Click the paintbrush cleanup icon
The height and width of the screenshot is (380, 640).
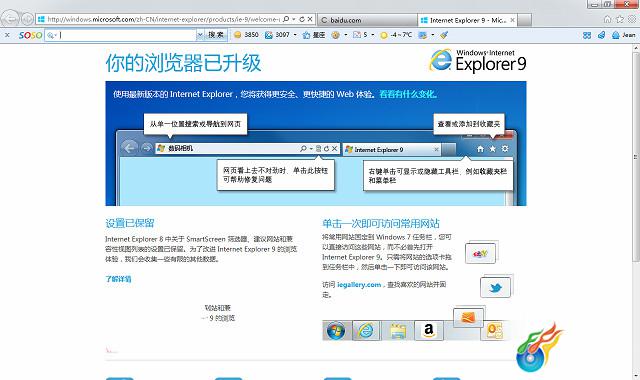(444, 35)
